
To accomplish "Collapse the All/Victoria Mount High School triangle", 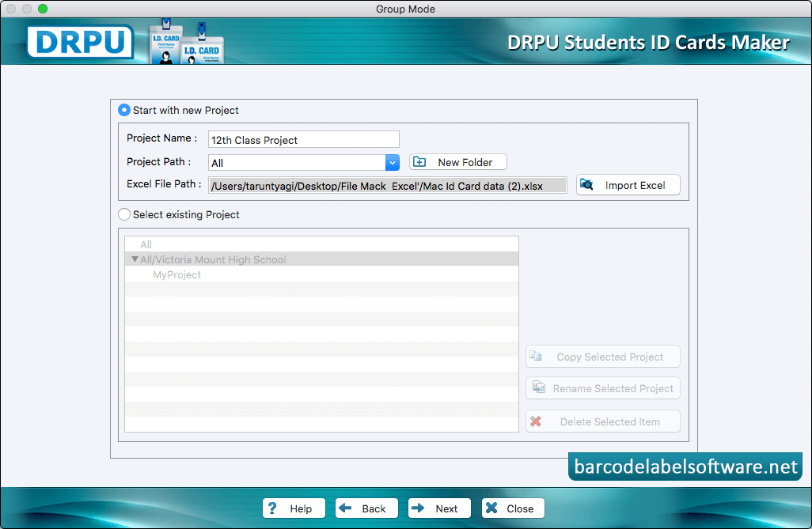I will coord(135,259).
